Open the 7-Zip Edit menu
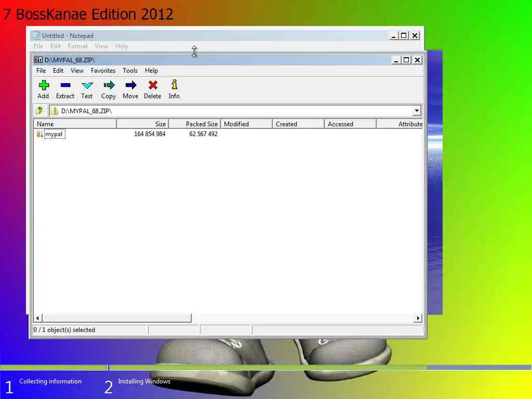532x399 pixels. 58,71
